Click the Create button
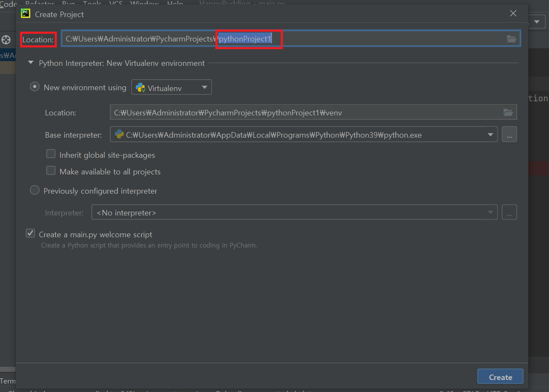This screenshot has height=392, width=550. tap(500, 377)
